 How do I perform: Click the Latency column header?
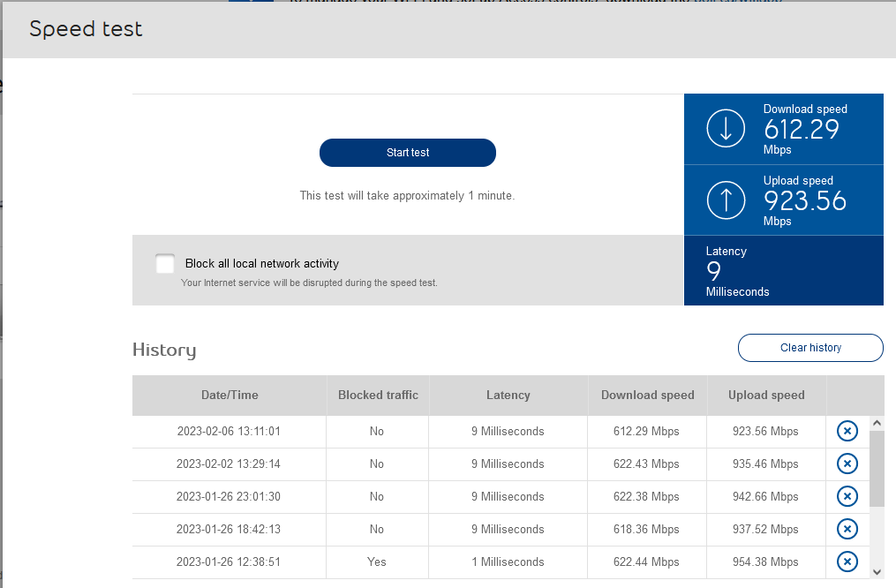click(508, 396)
